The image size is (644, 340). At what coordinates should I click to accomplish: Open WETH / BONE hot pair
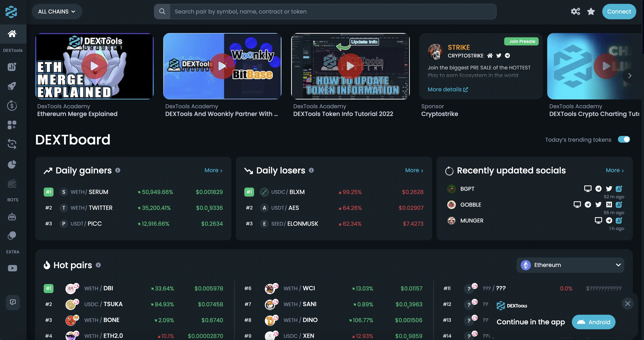click(133, 320)
